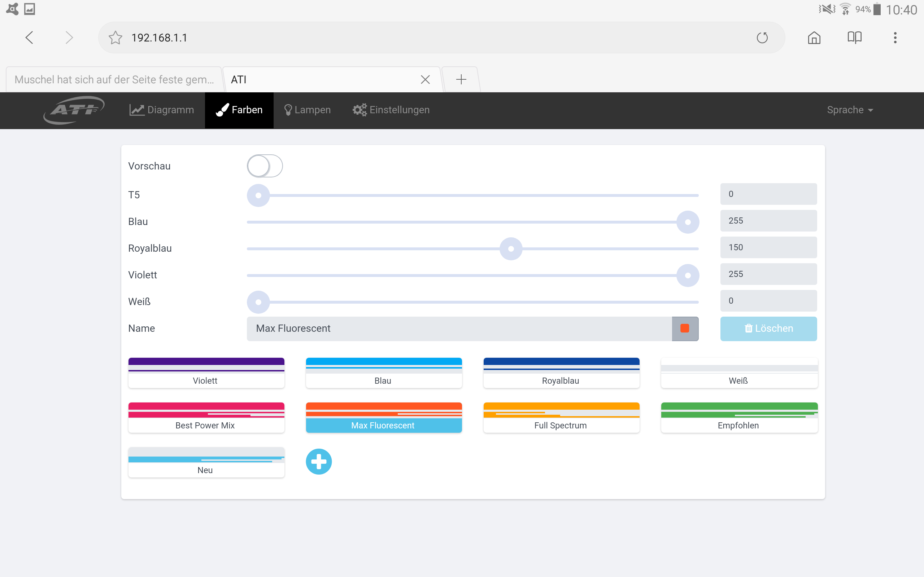
Task: Switch to the Lampen section
Action: pyautogui.click(x=308, y=110)
